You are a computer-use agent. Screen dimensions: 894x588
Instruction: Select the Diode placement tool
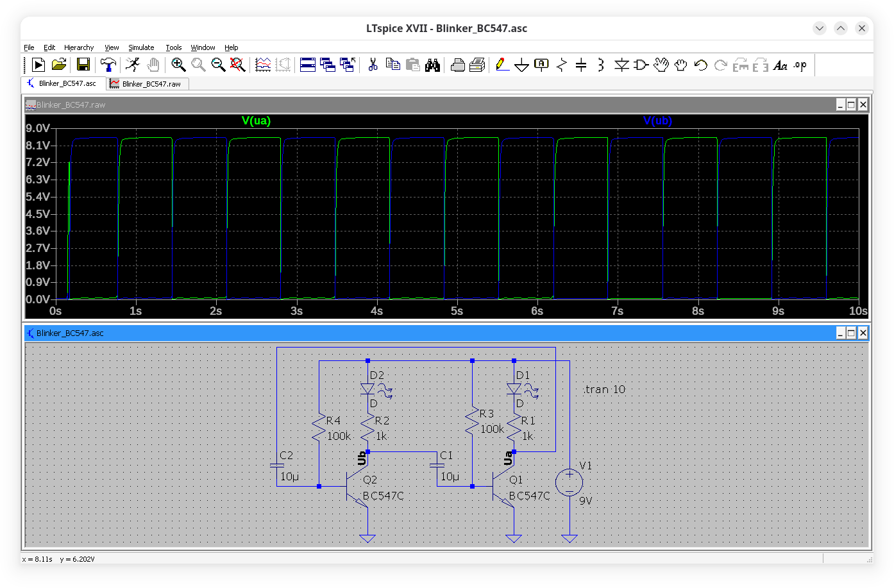[621, 65]
